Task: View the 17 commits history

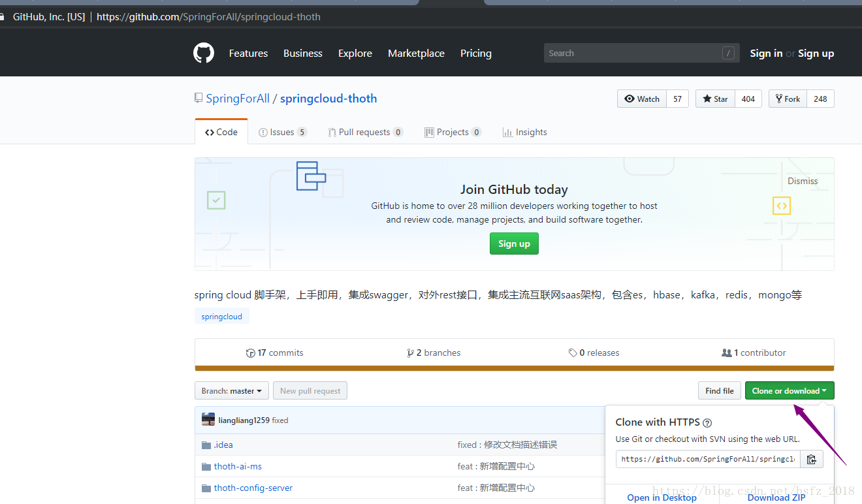Action: tap(275, 353)
